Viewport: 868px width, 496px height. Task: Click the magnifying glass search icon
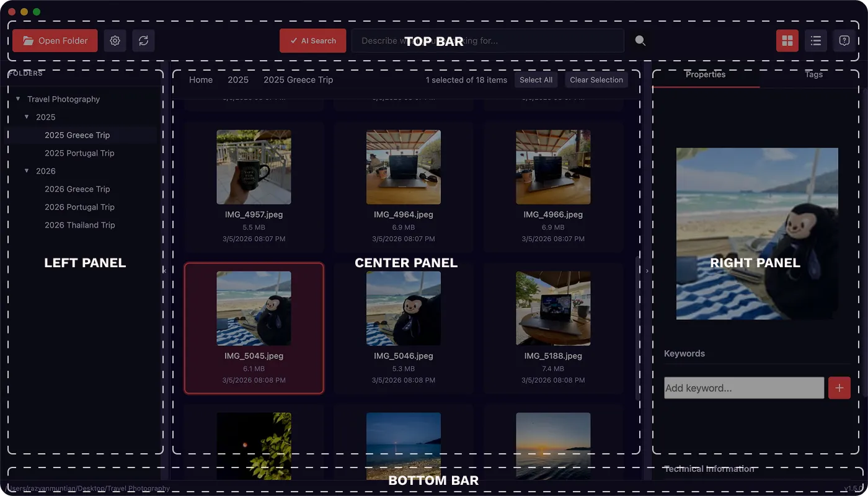click(x=640, y=41)
